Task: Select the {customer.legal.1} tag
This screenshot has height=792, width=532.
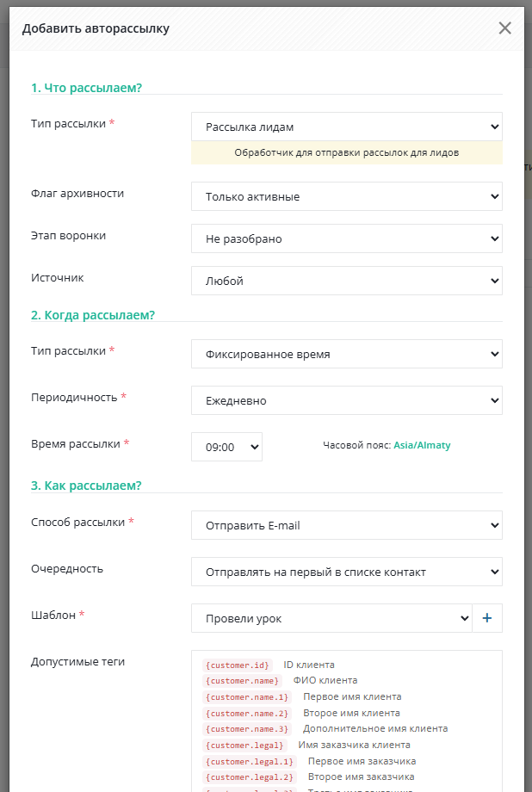Action: tap(250, 762)
